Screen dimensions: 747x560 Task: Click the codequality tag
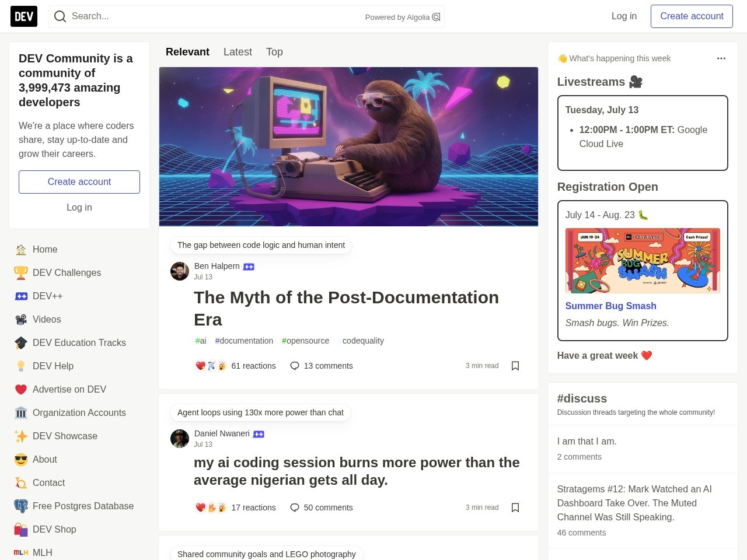click(361, 341)
